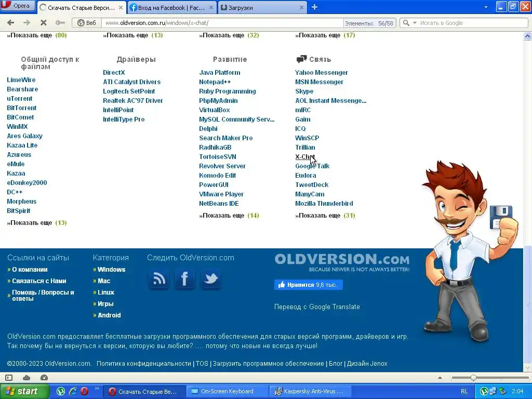Open the ICQ link
The image size is (532, 399).
point(300,129)
